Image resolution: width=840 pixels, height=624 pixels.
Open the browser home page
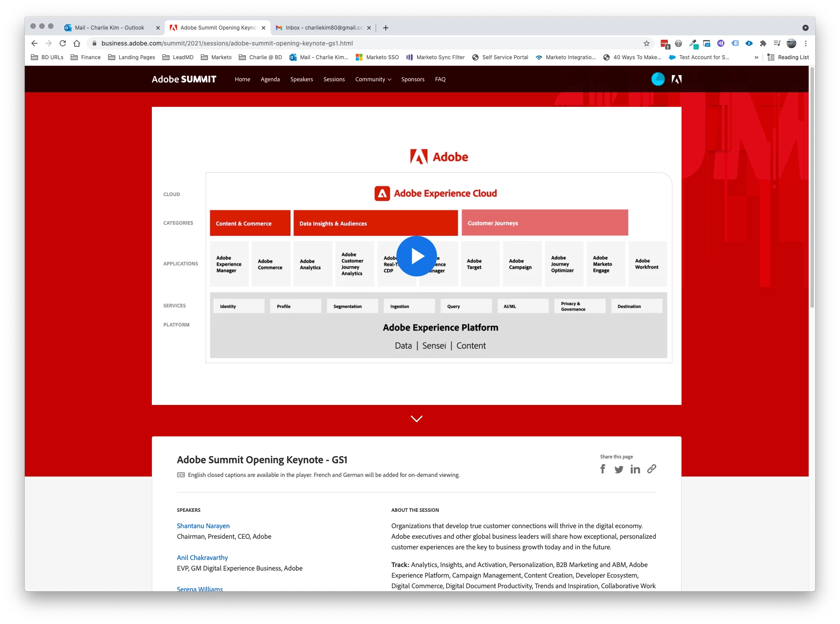77,43
